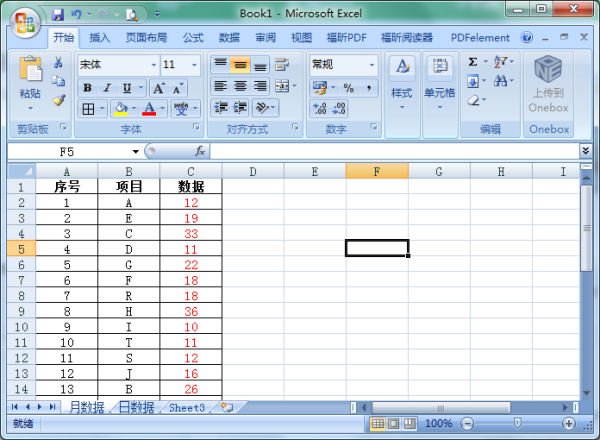The width and height of the screenshot is (600, 440).
Task: Click 上传到 Onebox button
Action: tap(548, 85)
